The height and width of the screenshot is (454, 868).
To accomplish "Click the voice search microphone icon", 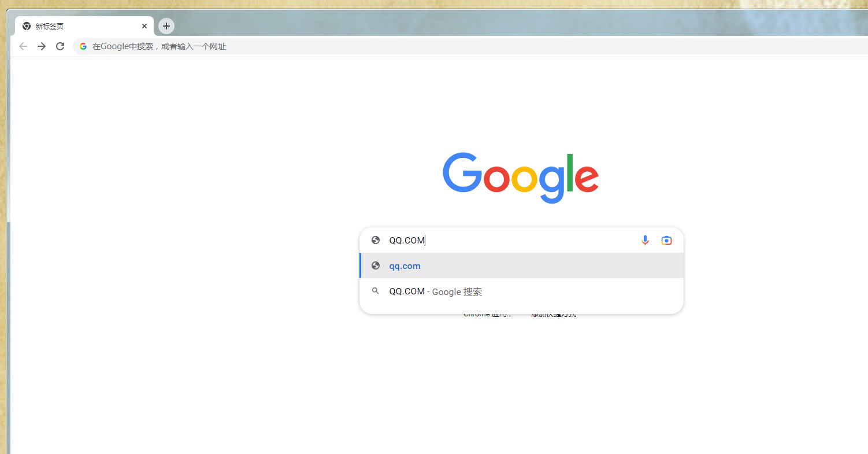I will 645,241.
